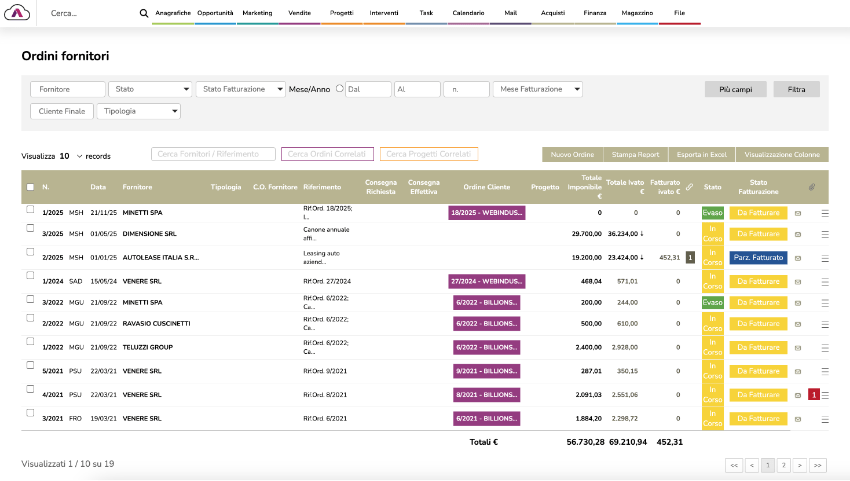Click the Nuovo Ordine button
The image size is (850, 481).
point(572,155)
